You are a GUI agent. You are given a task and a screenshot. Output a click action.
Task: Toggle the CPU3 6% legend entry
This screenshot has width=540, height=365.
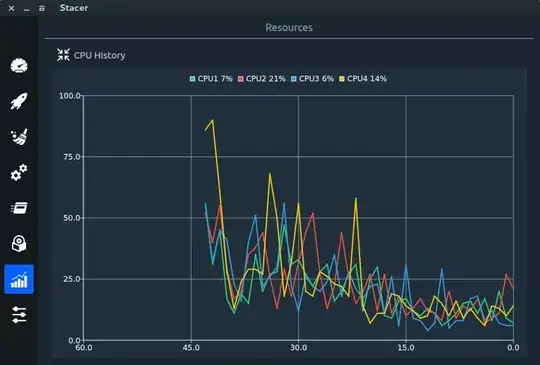pos(312,79)
